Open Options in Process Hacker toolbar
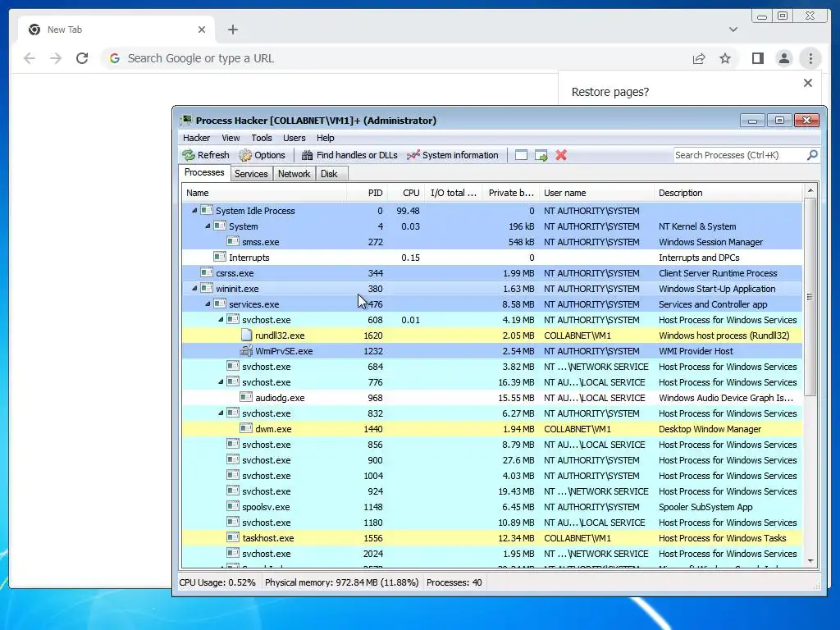This screenshot has width=840, height=630. 262,155
